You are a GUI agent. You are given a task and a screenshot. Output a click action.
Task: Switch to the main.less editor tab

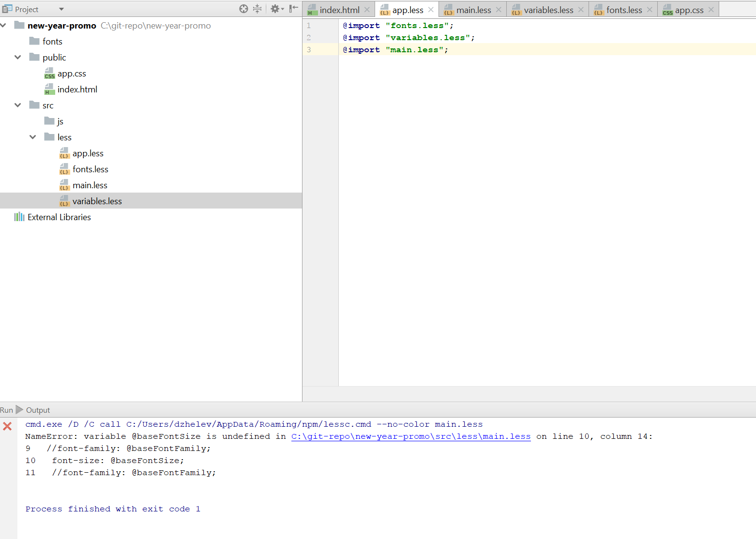click(x=473, y=10)
